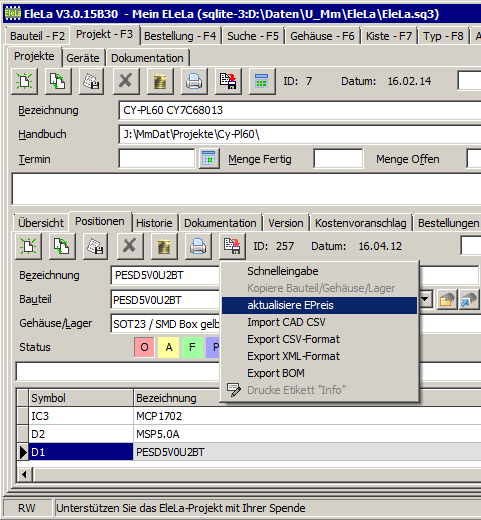Select aktualisiere EPreis in the menu

319,305
